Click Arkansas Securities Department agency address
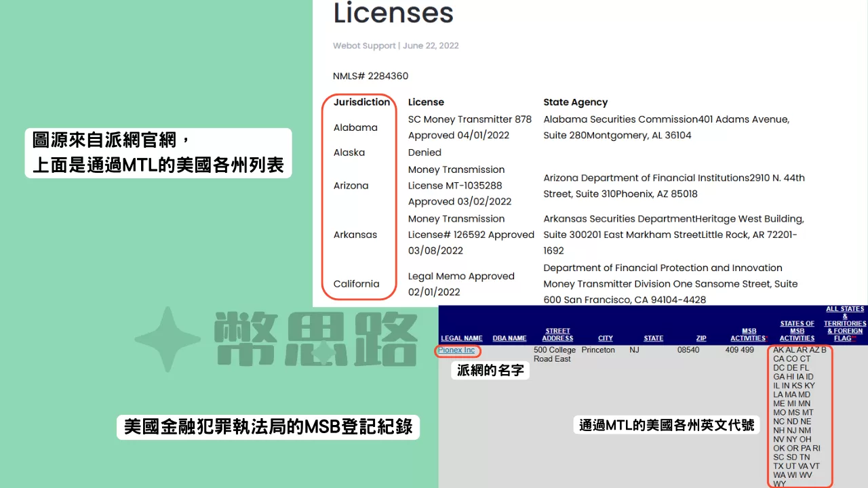The image size is (868, 488). point(673,235)
